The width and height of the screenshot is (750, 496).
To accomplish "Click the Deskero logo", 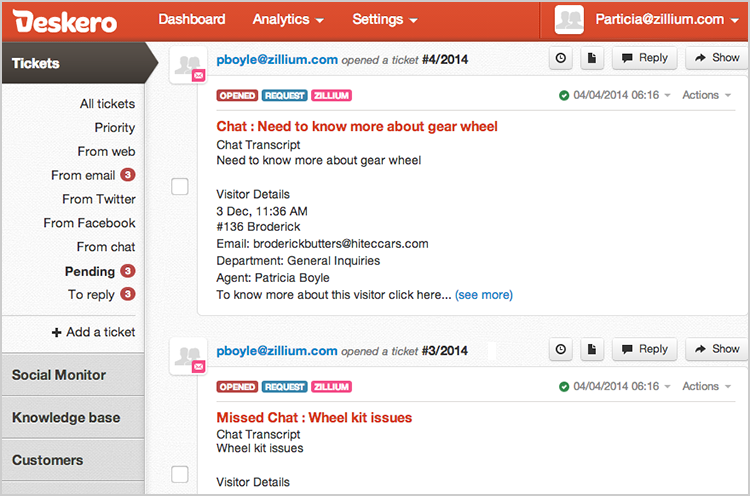I will [x=65, y=22].
